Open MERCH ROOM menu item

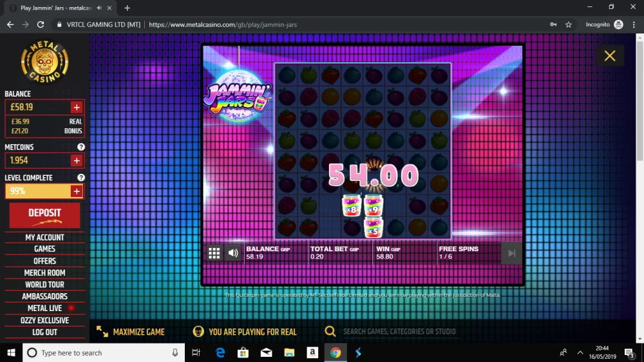point(45,273)
